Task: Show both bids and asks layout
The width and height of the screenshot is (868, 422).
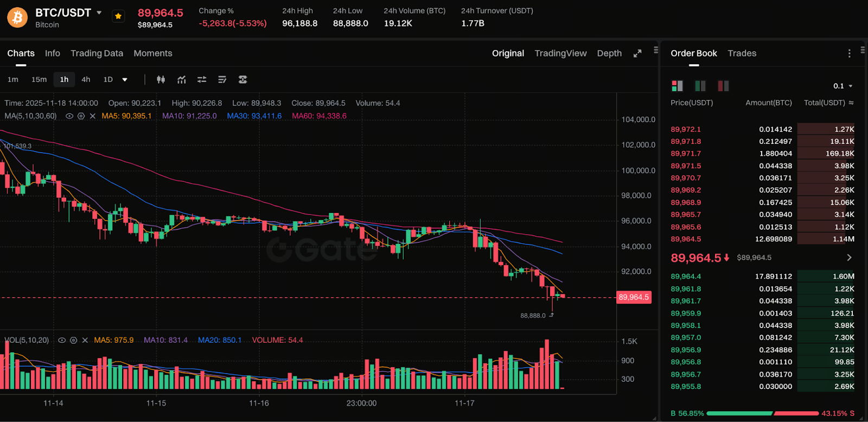Action: click(677, 86)
